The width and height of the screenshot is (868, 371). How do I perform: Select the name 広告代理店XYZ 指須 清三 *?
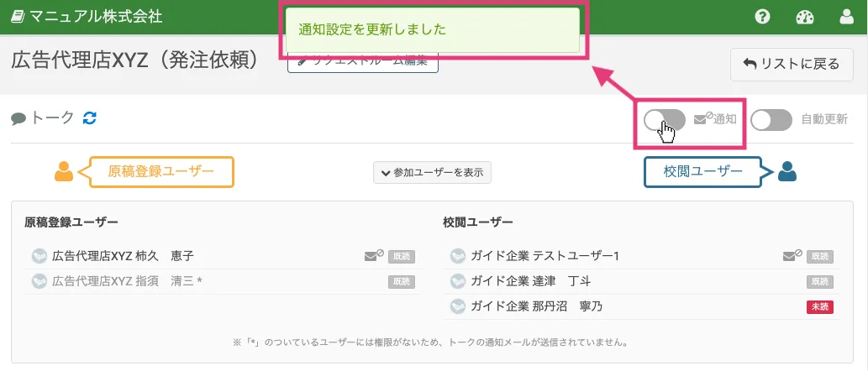(128, 281)
